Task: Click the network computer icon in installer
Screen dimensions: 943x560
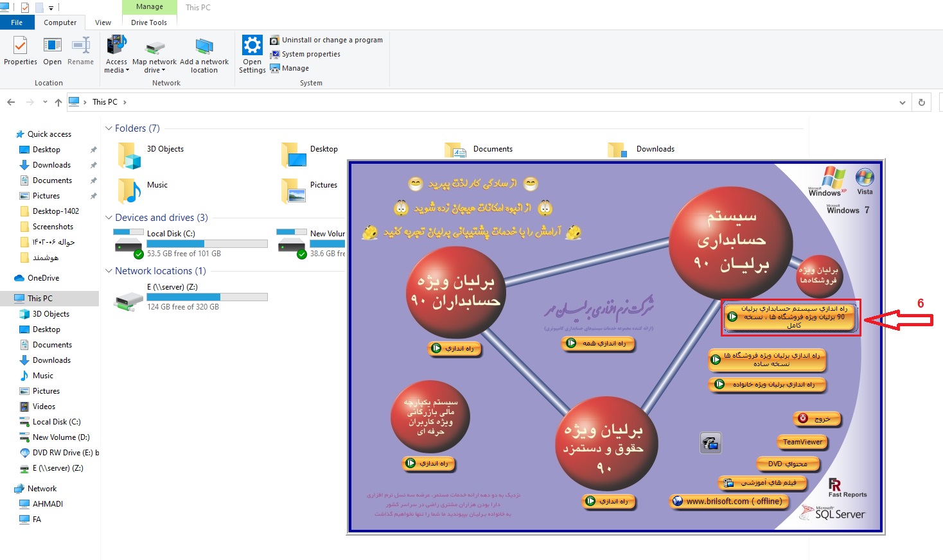Action: (710, 443)
